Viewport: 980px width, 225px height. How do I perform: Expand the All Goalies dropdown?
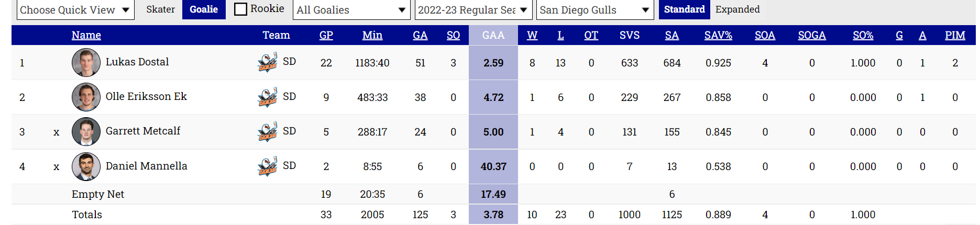(x=351, y=10)
